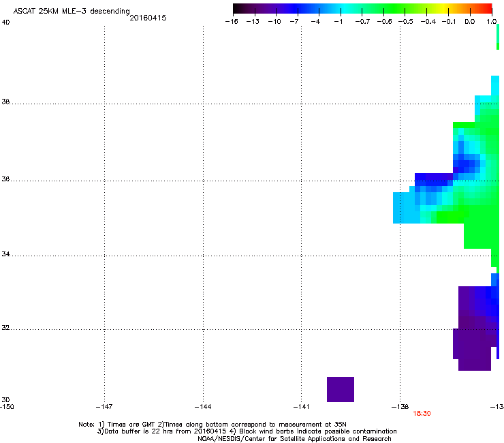Select the -0.7 color scale label
The image size is (504, 443).
pos(362,22)
